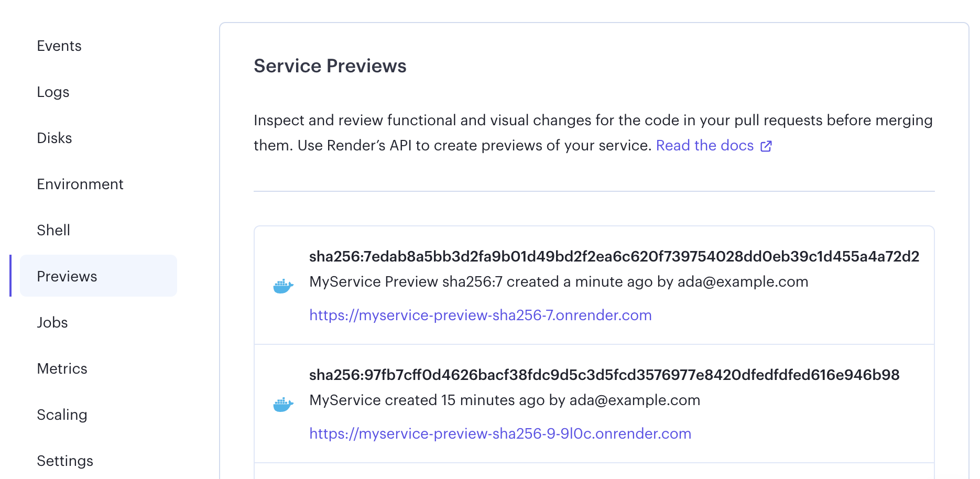
Task: Open the myservice-preview-sha256-7 URL
Action: (480, 315)
